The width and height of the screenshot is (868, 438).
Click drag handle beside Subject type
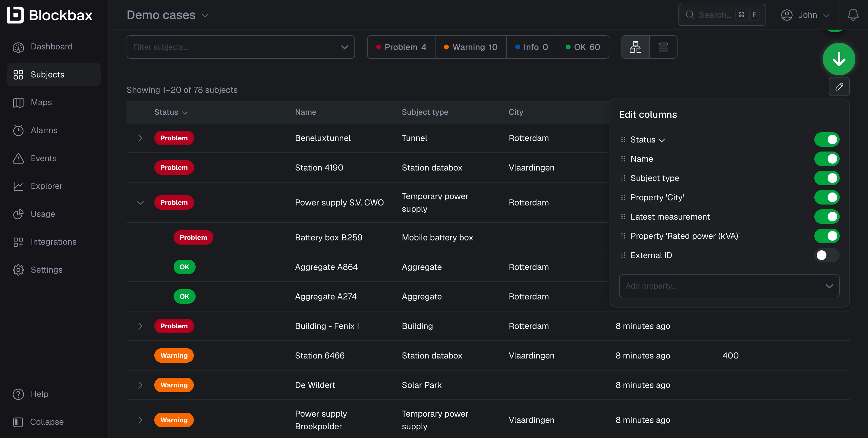[623, 178]
